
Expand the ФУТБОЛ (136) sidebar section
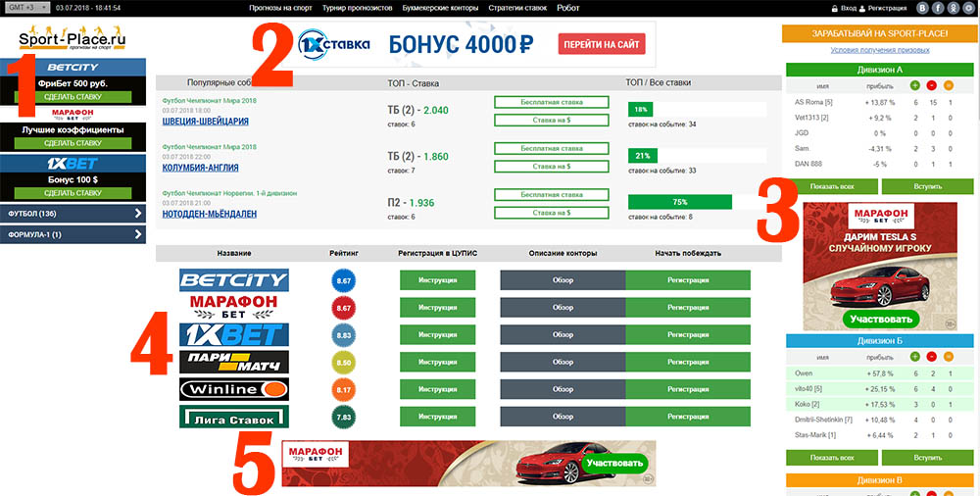pos(73,214)
